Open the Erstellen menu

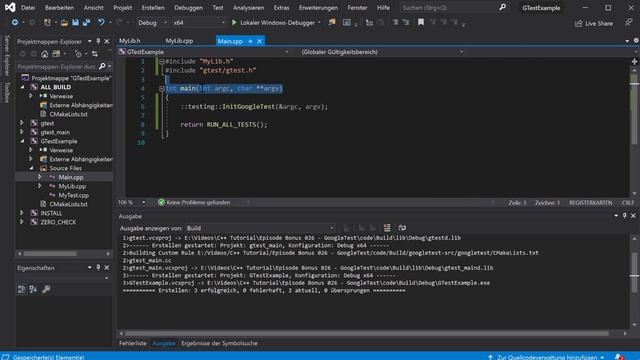pyautogui.click(x=153, y=8)
